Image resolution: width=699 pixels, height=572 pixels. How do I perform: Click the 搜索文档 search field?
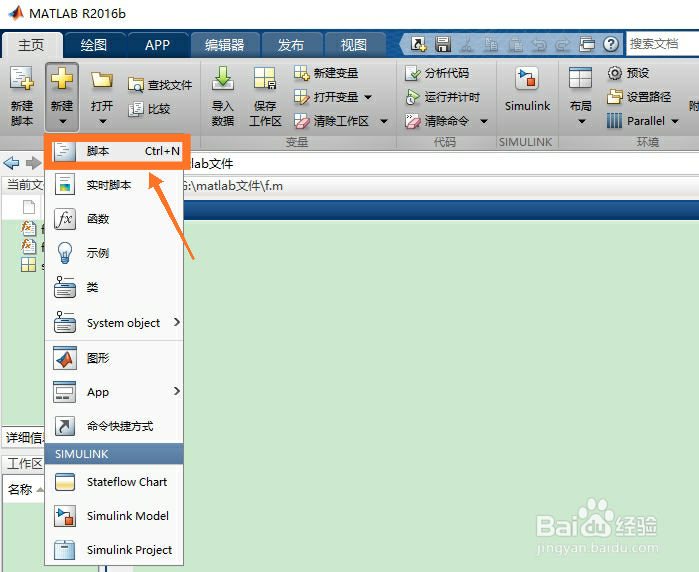click(662, 44)
